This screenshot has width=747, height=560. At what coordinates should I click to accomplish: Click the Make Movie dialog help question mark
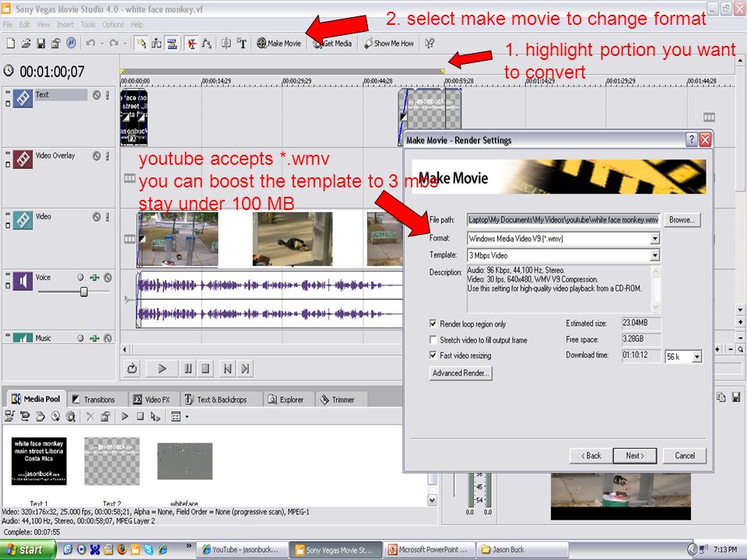pyautogui.click(x=691, y=139)
